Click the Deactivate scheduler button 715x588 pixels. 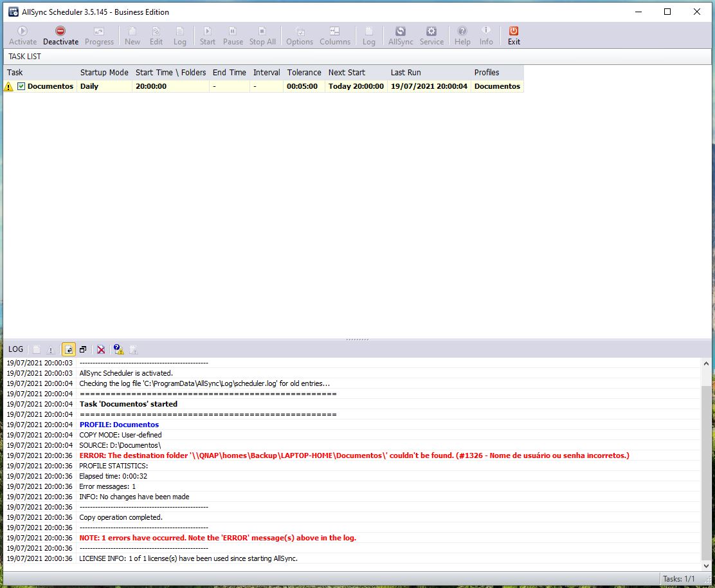60,35
